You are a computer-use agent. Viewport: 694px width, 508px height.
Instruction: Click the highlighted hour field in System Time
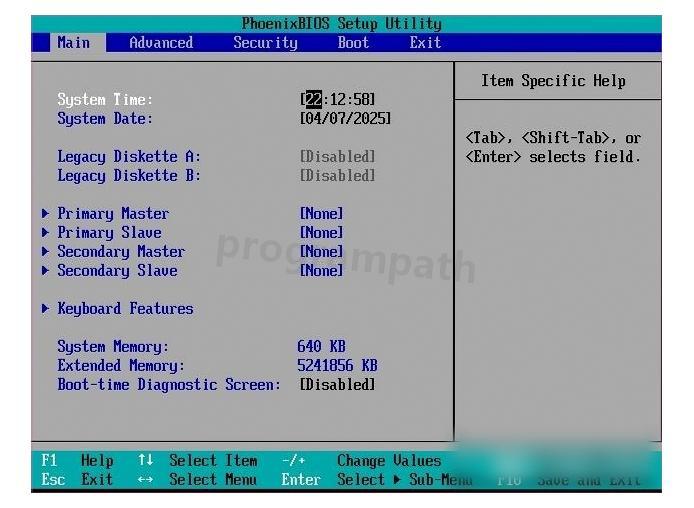click(313, 100)
